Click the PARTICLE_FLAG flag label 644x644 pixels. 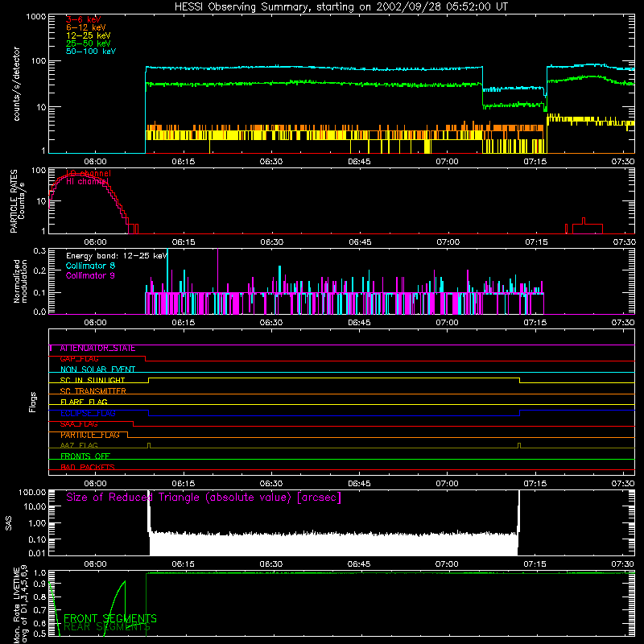pyautogui.click(x=90, y=435)
